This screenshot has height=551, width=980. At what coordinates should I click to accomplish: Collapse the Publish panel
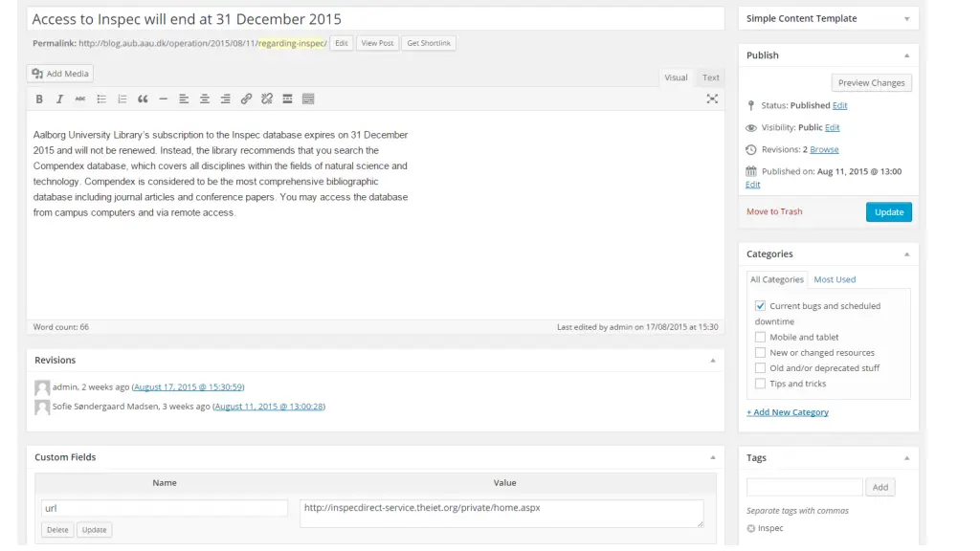906,55
